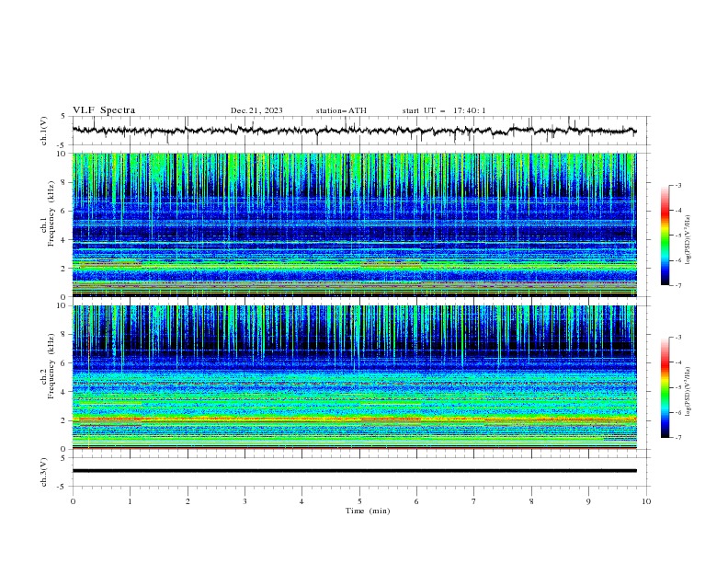Click the time axis tick label '5'
Image resolution: width=728 pixels, height=563 pixels.
(x=359, y=501)
